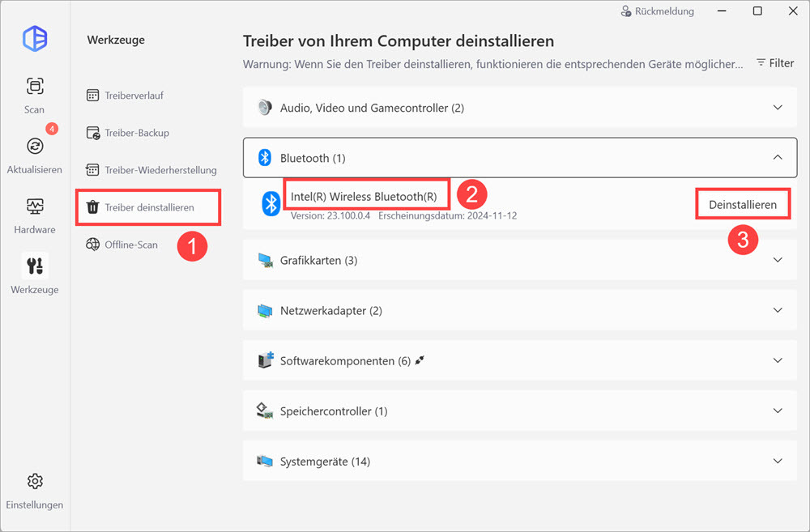Screen dimensions: 810x532
Task: Expand Audio, Video und Gamecontroller chevron
Action: (778, 108)
